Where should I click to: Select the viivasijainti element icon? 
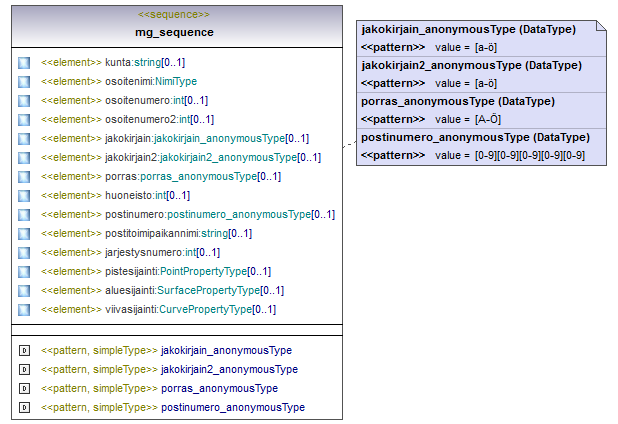(x=24, y=310)
